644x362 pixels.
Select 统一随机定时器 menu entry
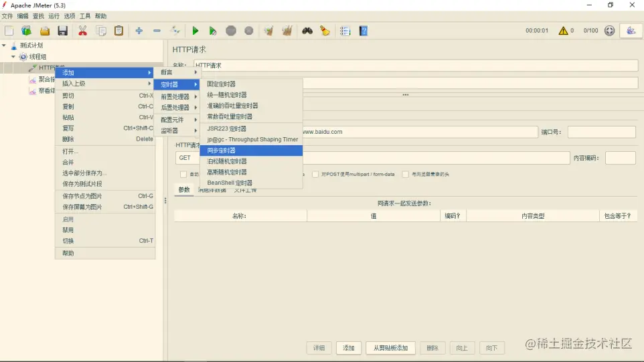point(251,95)
